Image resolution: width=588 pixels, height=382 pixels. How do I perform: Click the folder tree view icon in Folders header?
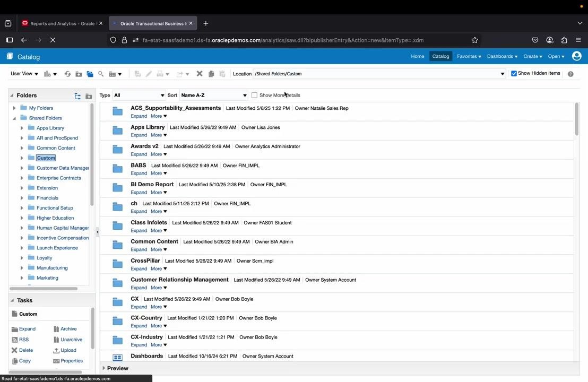click(x=77, y=96)
